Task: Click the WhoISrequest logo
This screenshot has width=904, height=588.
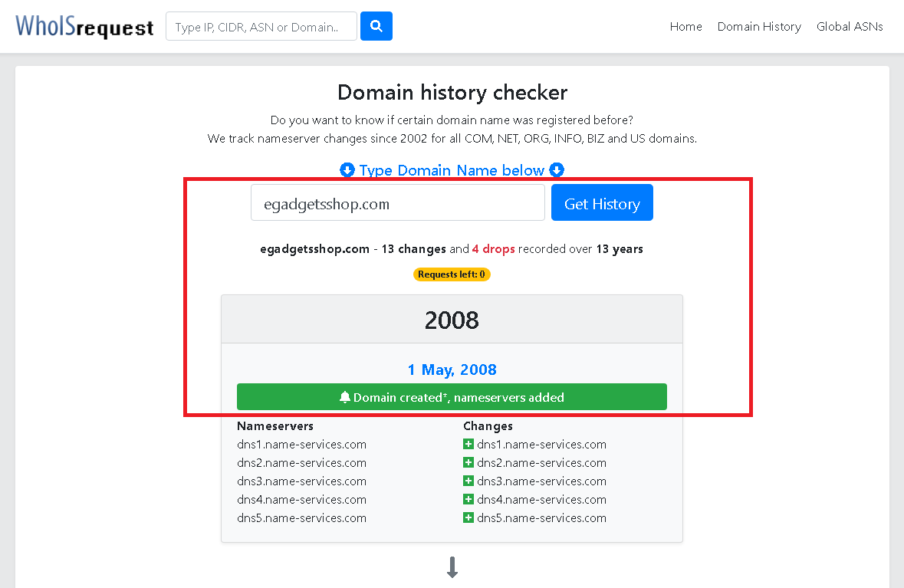Action: (84, 27)
